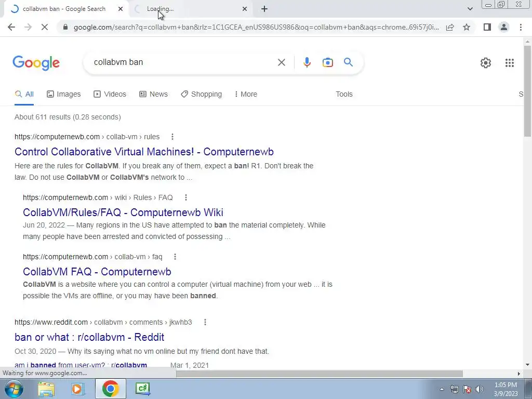
Task: Click the forward navigation arrow
Action: [28, 27]
